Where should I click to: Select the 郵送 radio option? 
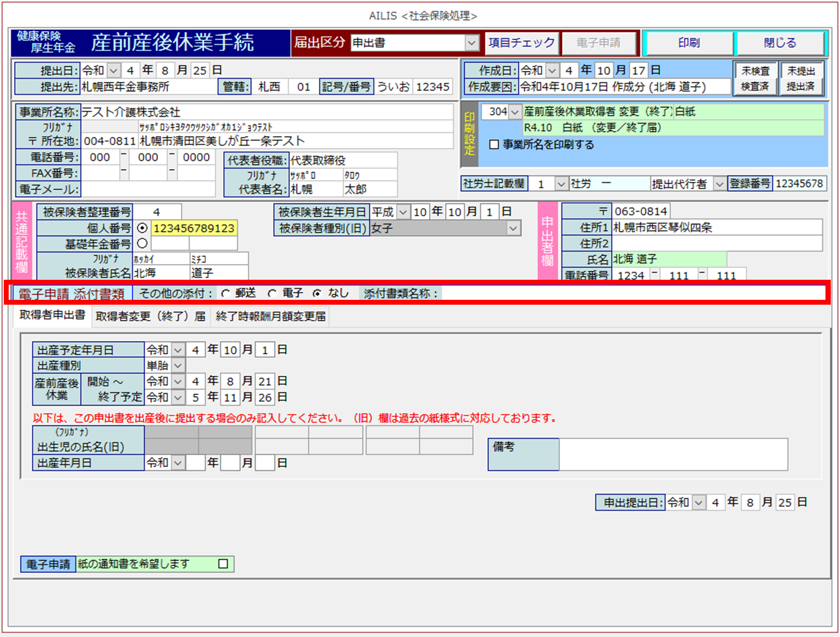(x=226, y=293)
